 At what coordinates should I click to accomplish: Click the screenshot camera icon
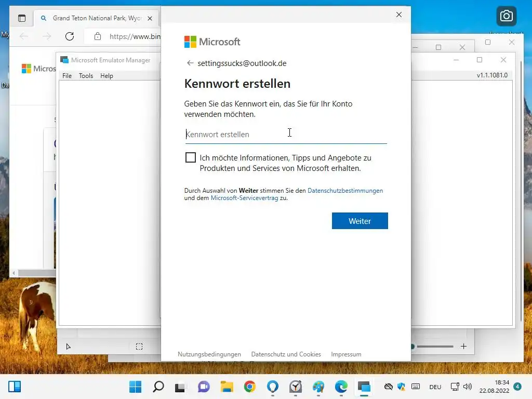[x=506, y=16]
